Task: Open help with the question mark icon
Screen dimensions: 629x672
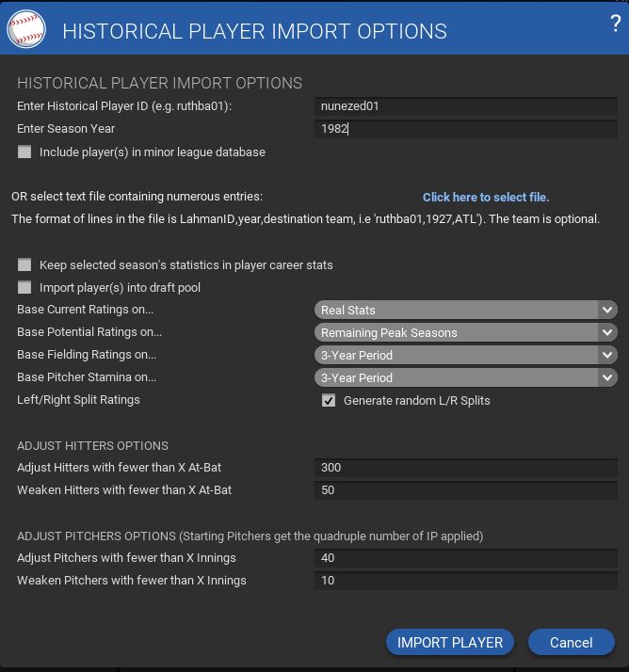Action: click(616, 24)
